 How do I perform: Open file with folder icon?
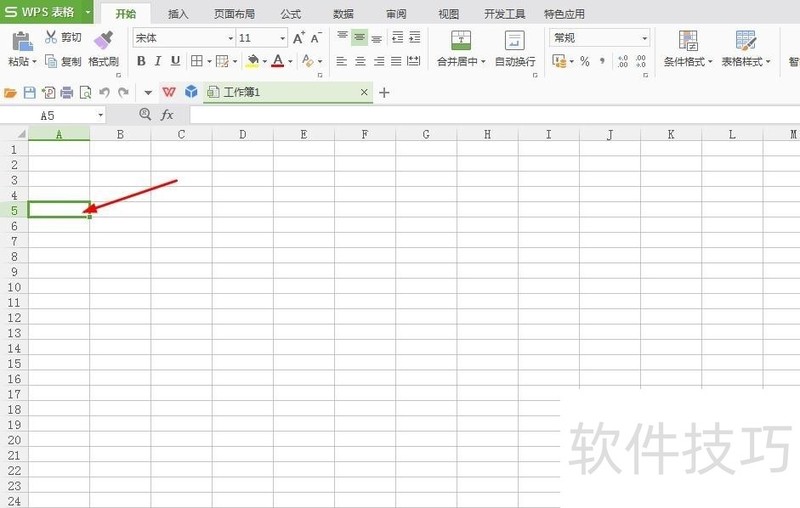pos(10,93)
